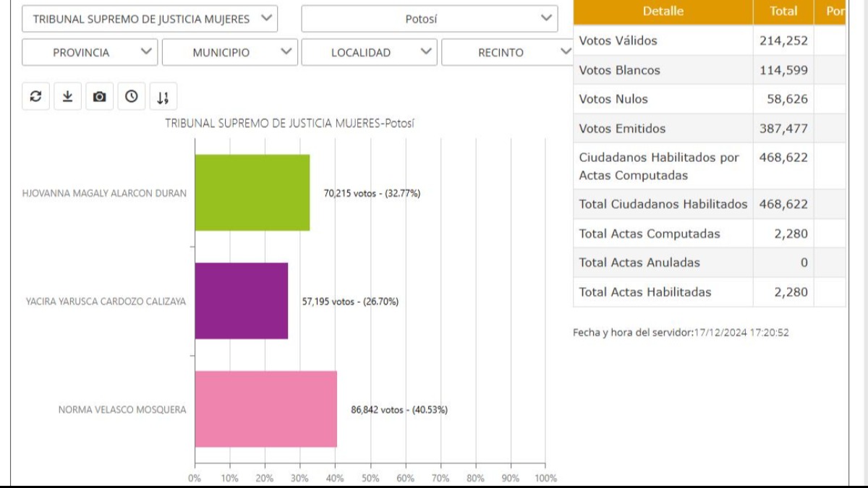Viewport: 868px width, 488px height.
Task: Take a chart snapshot with the camera icon
Action: click(x=99, y=96)
